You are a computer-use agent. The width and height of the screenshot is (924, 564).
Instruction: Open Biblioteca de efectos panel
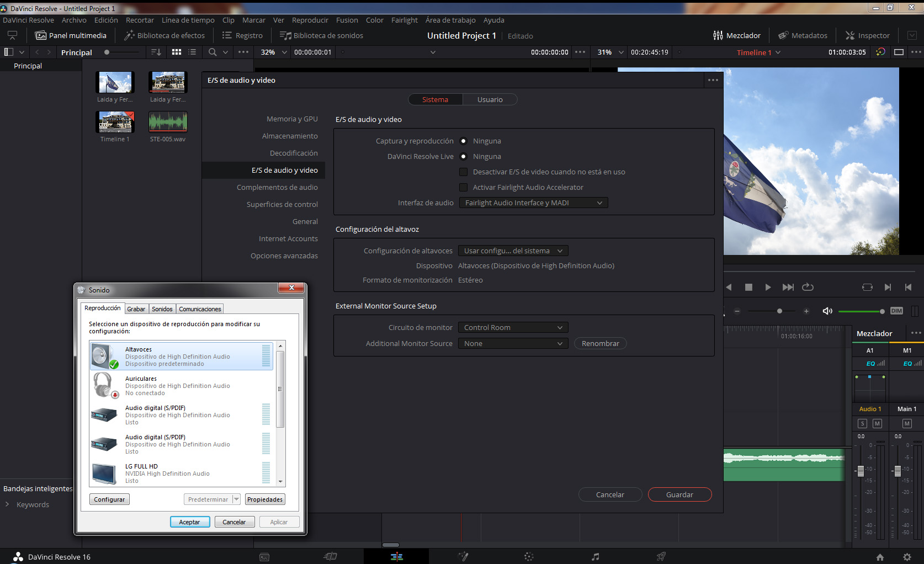164,35
